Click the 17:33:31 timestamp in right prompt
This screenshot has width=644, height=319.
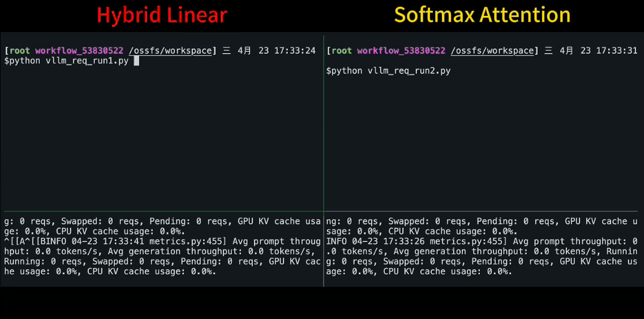click(x=617, y=51)
